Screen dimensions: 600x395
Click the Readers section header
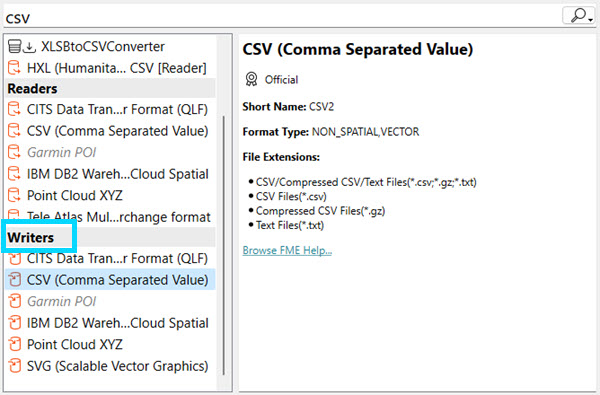point(111,88)
